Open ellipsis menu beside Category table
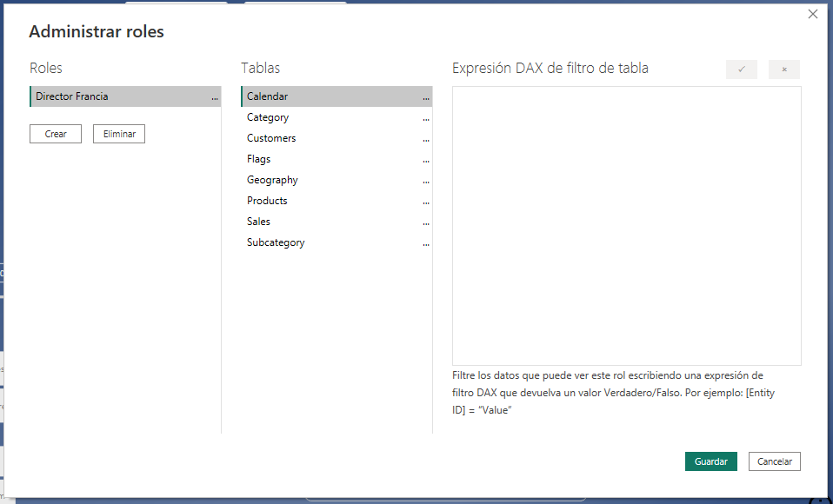Viewport: 833px width, 504px height. (426, 118)
